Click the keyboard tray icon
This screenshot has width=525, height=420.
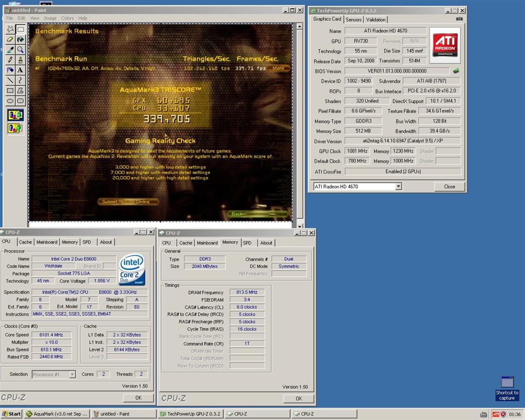click(483, 415)
